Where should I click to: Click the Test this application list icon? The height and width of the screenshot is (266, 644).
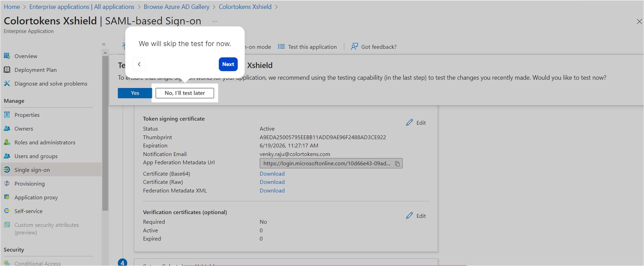[281, 47]
